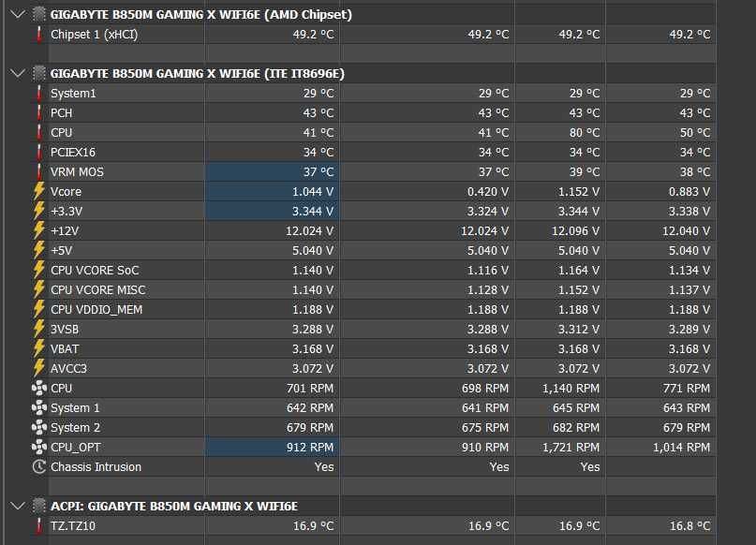Viewport: 756px width, 545px height.
Task: Click the clock icon beside Chassis Intrusion
Action: tap(39, 467)
